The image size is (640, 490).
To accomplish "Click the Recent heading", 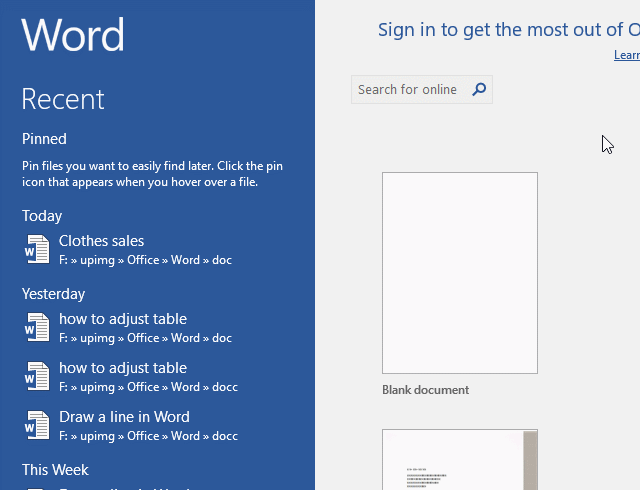I will [63, 99].
